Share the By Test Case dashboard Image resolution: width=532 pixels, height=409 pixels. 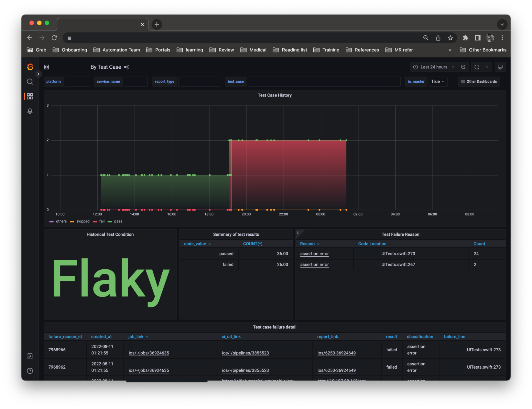coord(126,67)
